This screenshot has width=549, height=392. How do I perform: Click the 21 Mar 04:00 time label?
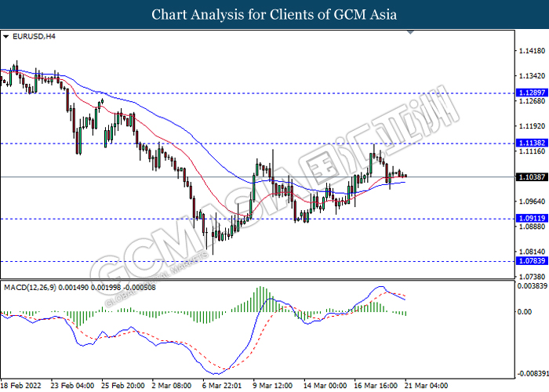[x=427, y=386]
